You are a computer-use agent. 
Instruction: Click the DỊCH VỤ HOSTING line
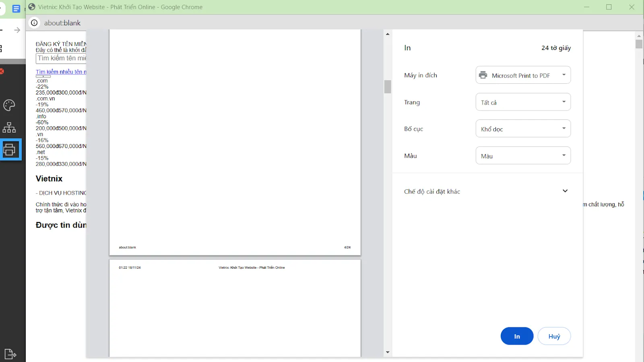coord(61,193)
